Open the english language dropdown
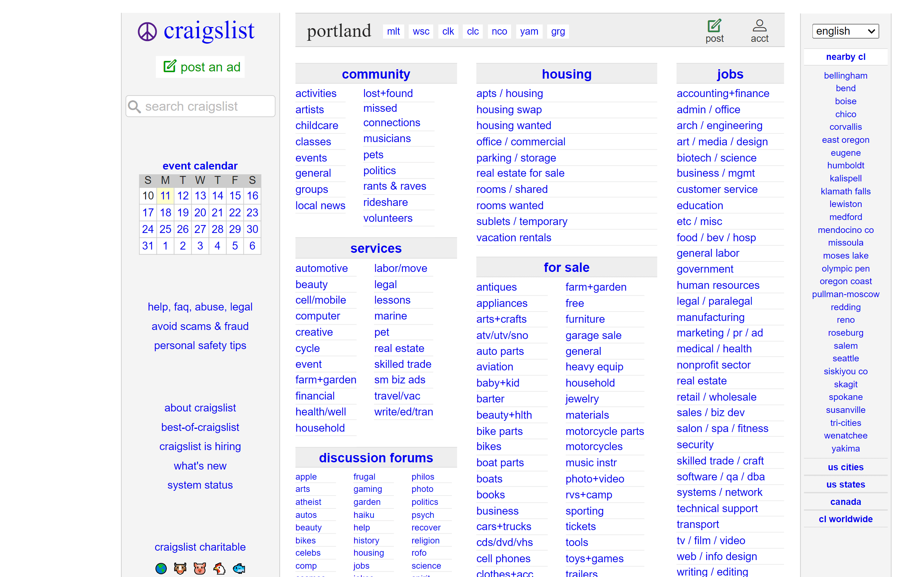This screenshot has width=924, height=577. tap(845, 31)
